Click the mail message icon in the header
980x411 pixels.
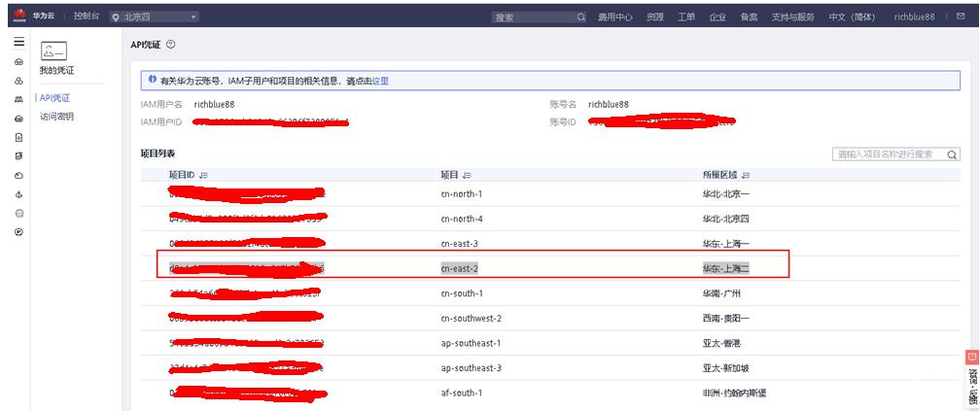961,17
